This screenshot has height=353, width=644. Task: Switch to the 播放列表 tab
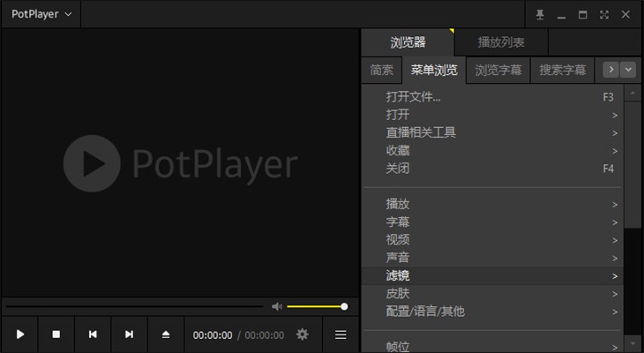[501, 42]
